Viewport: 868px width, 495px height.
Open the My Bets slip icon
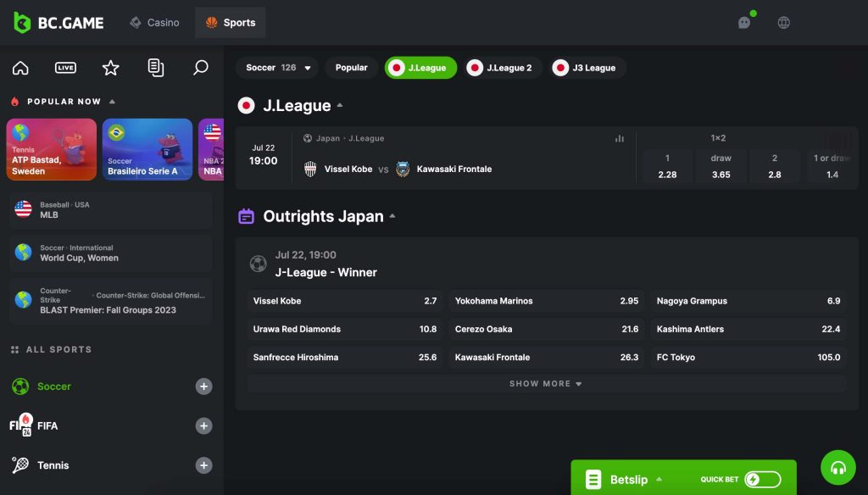coord(156,68)
